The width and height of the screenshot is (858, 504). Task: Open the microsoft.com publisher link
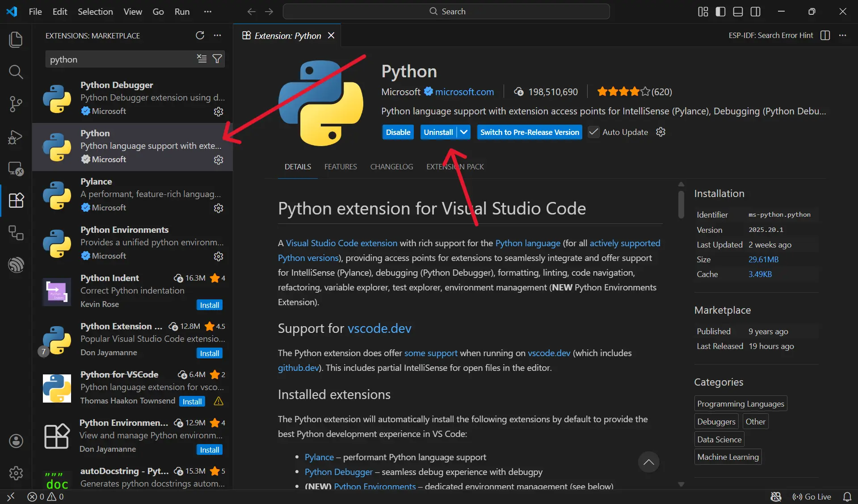point(465,92)
